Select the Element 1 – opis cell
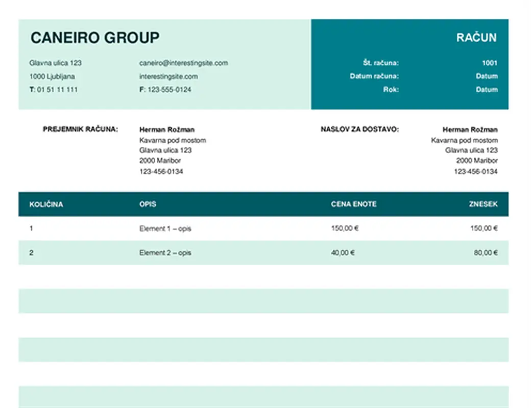Screen dimensions: 532x408 click(165, 228)
